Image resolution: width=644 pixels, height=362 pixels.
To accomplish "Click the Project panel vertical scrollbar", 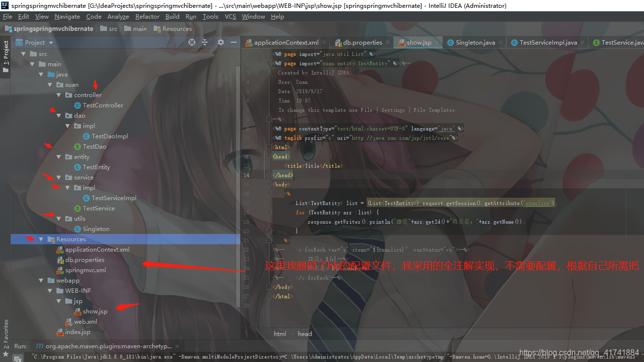I will coord(239,186).
